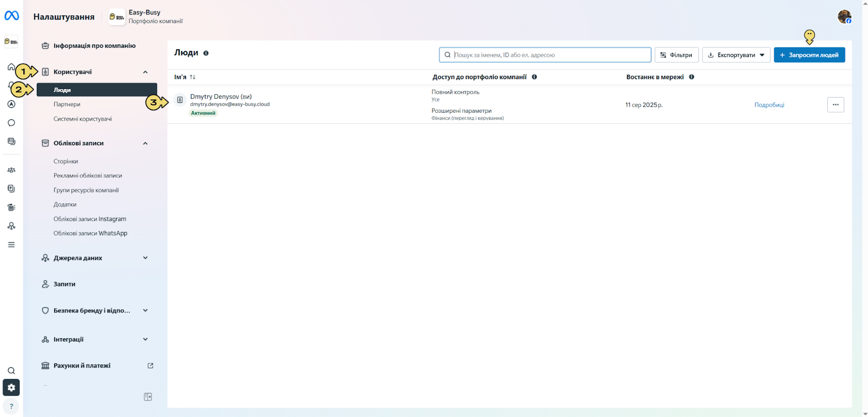Click the search magnifier in left rail
Viewport: 868px width, 417px height.
tap(11, 371)
